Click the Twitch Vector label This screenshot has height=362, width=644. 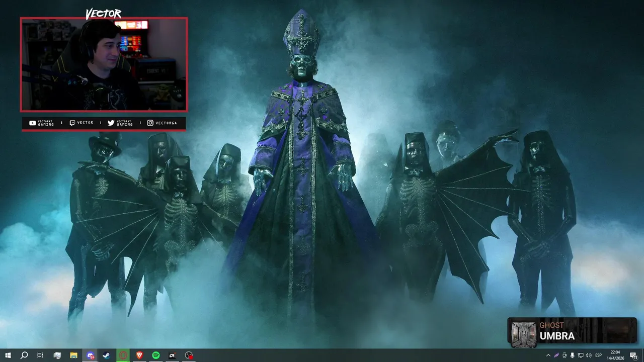click(82, 123)
